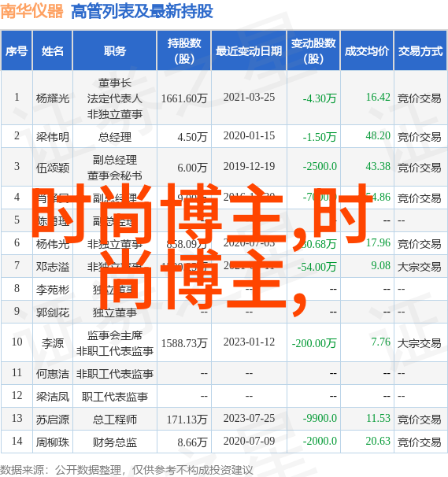
Task: Click the 董事会秘书 position text
Action: 115,176
